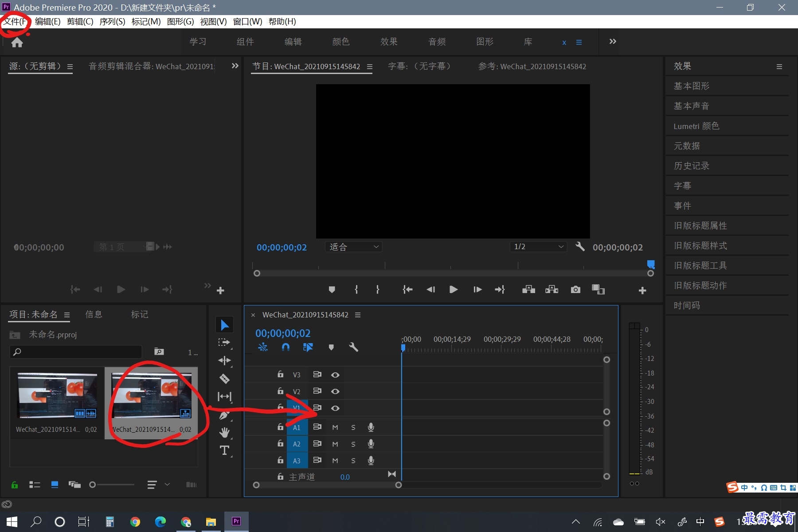Switch to 颜色 workspace
The height and width of the screenshot is (532, 798).
(340, 42)
